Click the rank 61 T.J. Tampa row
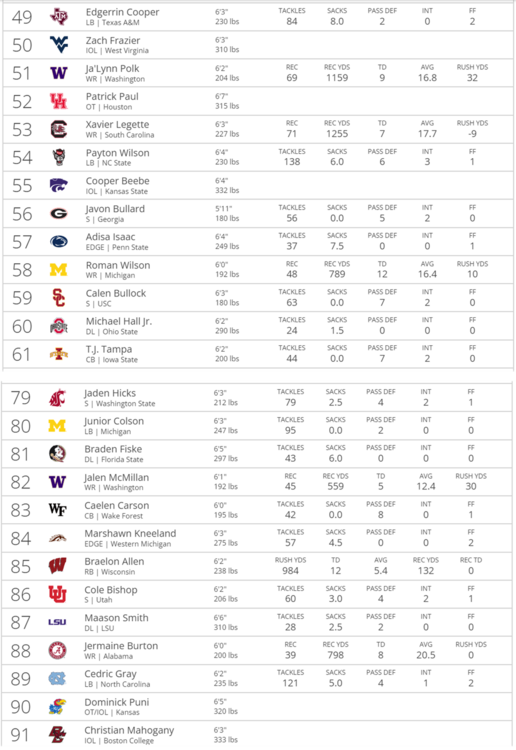Image resolution: width=516 pixels, height=750 pixels. click(258, 354)
